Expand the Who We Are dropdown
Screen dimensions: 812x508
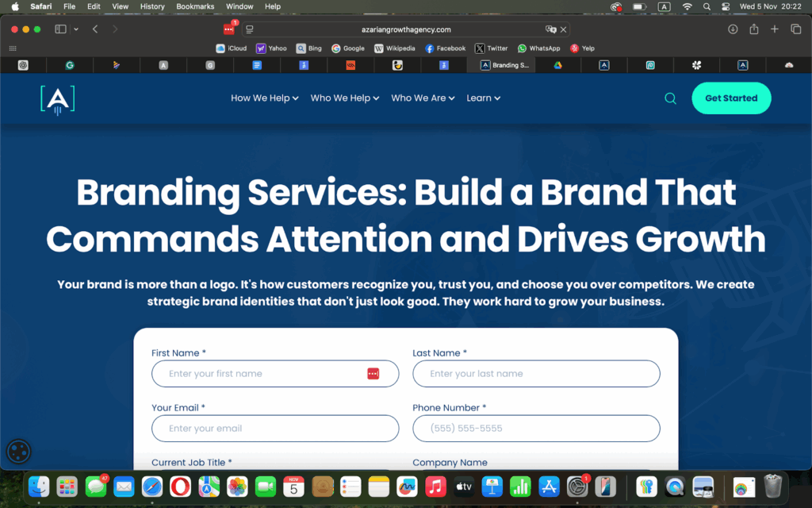422,98
